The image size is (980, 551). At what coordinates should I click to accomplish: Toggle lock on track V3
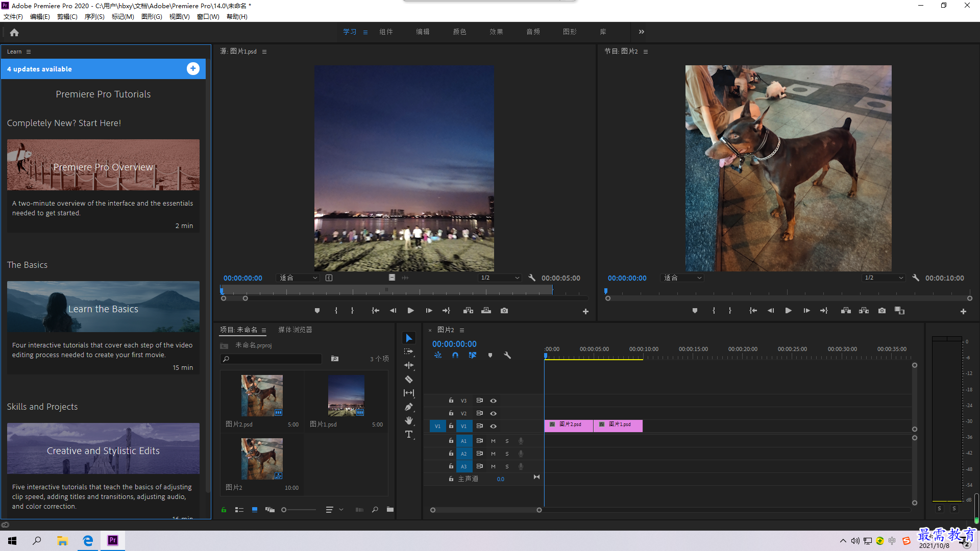coord(451,400)
